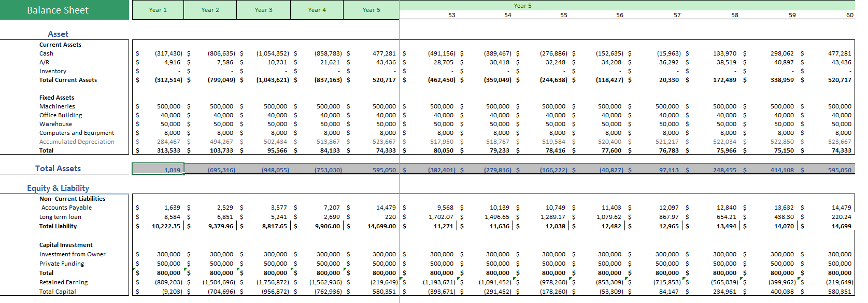Select Year 5 Total Capital 580,351
The image size is (868, 303).
(x=384, y=292)
